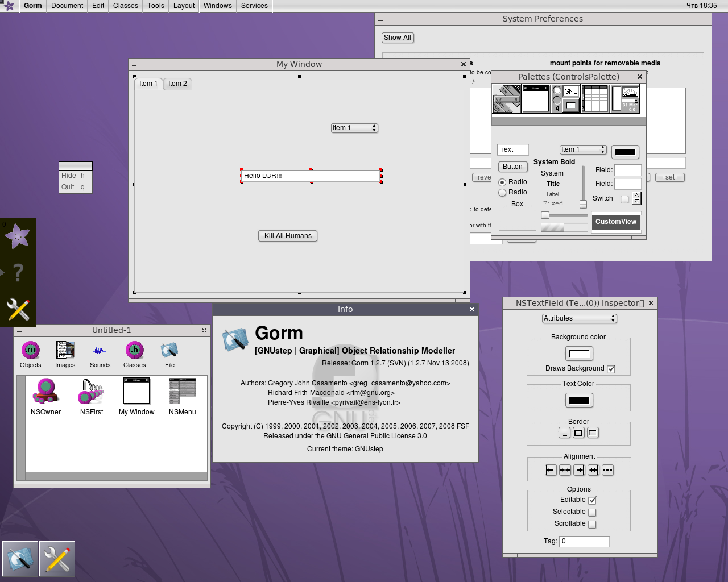Screen dimensions: 728x582
Task: Open the Classes menu in menu bar
Action: [126, 6]
